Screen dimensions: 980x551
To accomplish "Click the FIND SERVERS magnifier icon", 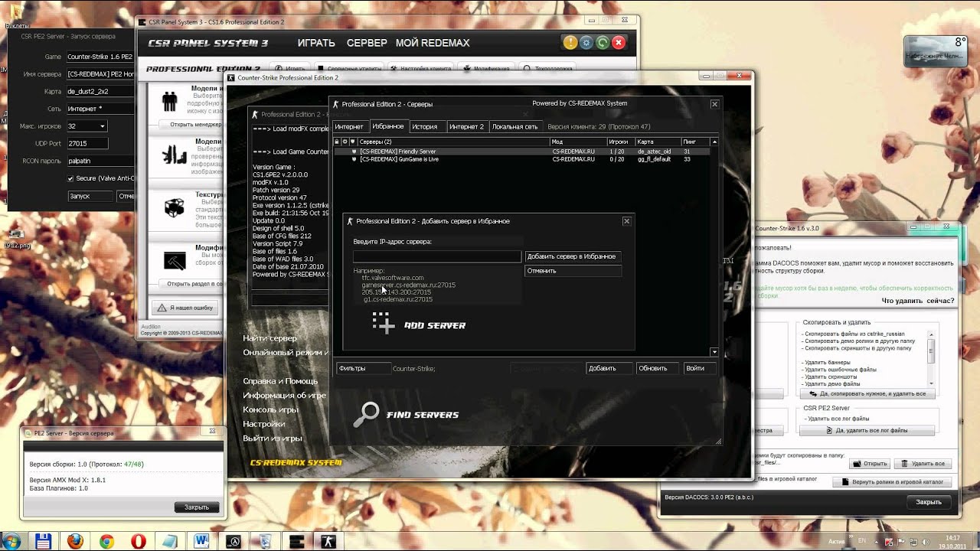I will pos(367,414).
